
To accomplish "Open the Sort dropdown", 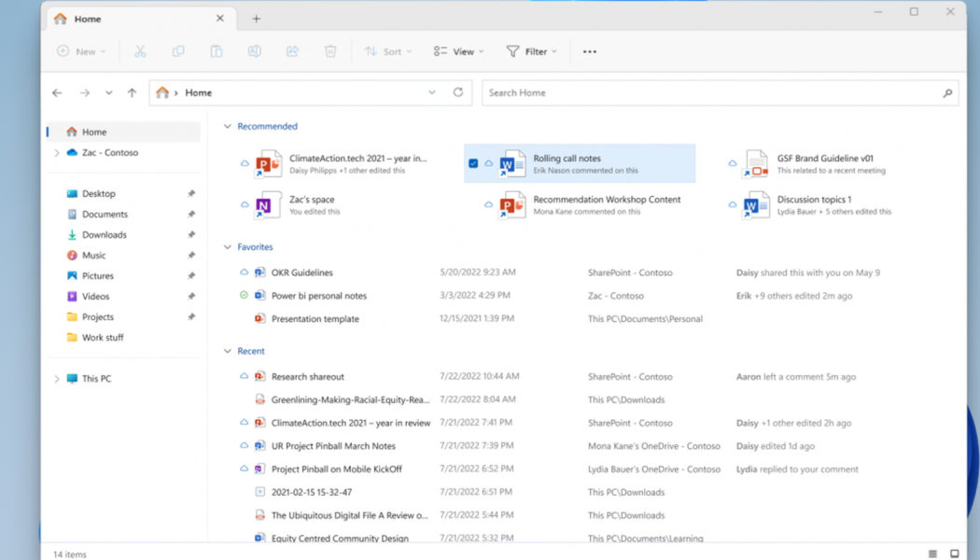I will (387, 51).
